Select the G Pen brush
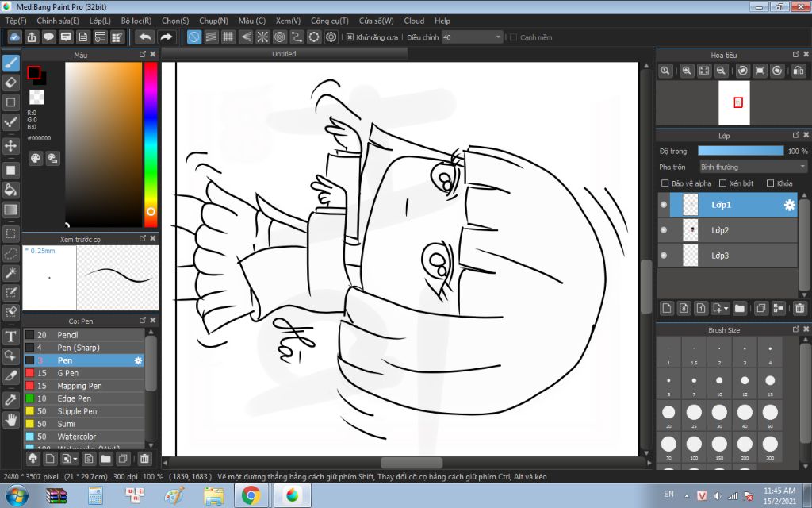Viewport: 812px width, 508px height. tap(84, 373)
